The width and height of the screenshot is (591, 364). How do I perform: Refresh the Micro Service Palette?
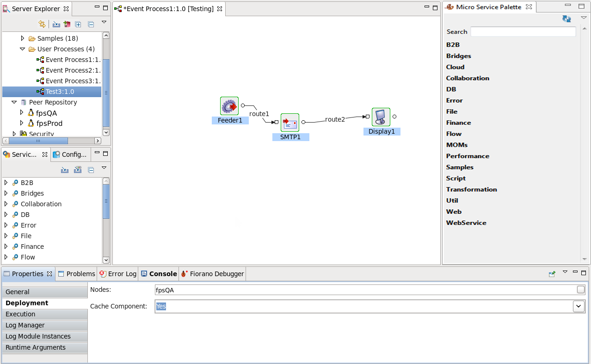(x=566, y=19)
